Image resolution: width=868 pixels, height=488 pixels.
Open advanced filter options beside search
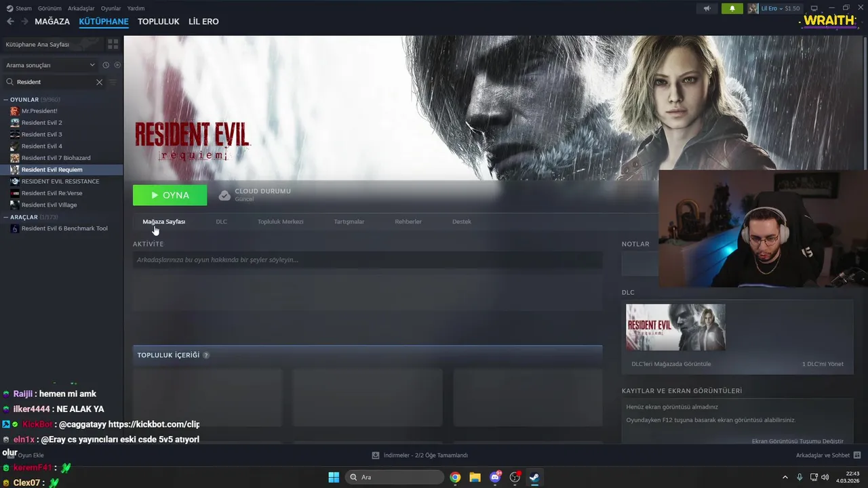click(113, 82)
